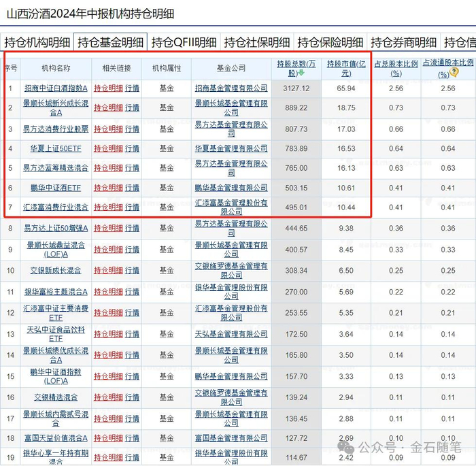Open the 华夏上证50ETF fund link
The width and height of the screenshot is (476, 466).
point(56,148)
